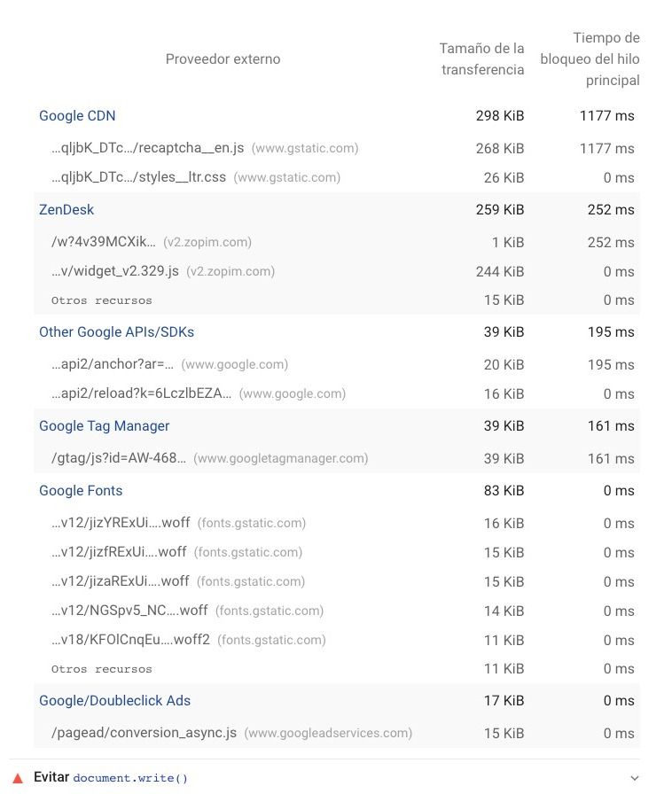Image resolution: width=672 pixels, height=794 pixels.
Task: Click the api2/anchor resource URL
Action: point(112,364)
